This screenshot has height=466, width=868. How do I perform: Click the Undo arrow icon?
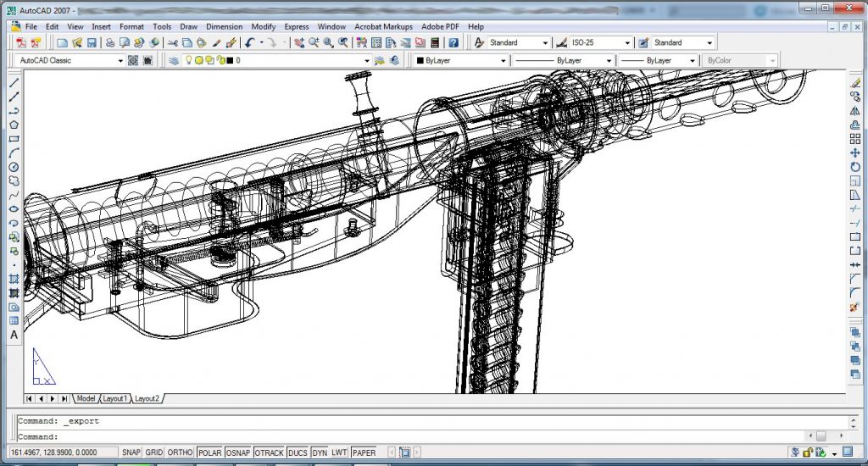pos(250,42)
